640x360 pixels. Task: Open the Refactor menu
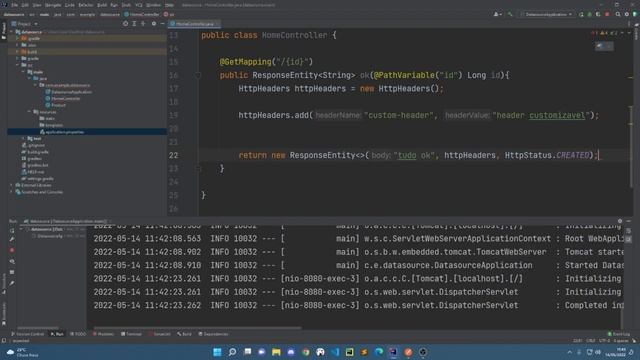coord(86,5)
